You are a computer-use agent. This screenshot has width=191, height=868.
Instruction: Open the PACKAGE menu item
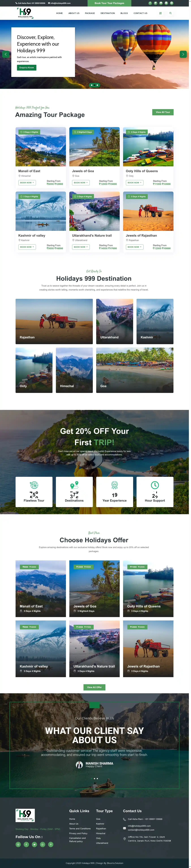pyautogui.click(x=90, y=13)
